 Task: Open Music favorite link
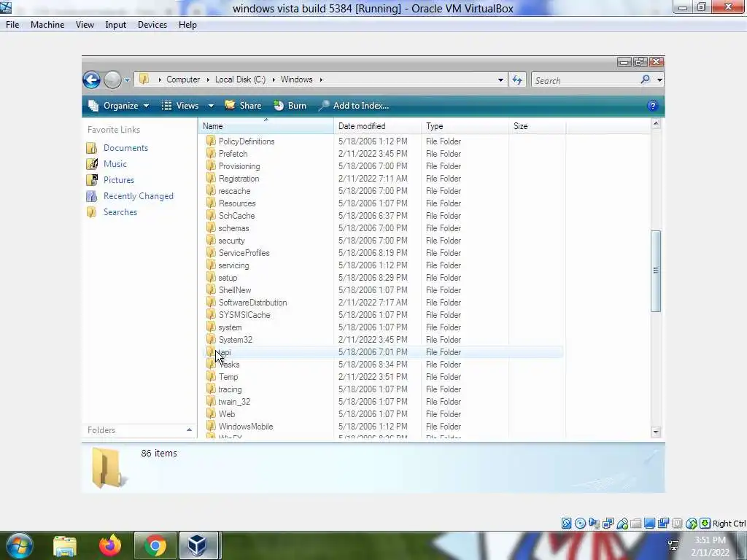pos(115,164)
